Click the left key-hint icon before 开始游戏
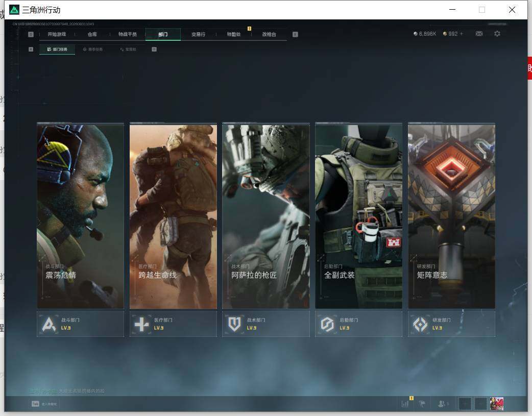This screenshot has width=532, height=416. pyautogui.click(x=31, y=34)
